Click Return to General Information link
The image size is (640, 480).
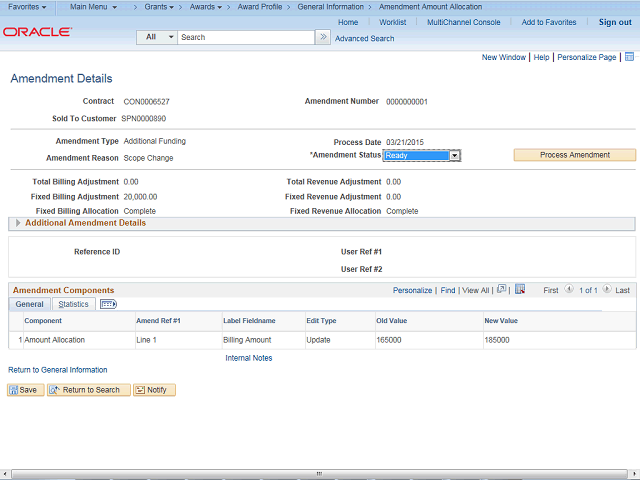(57, 370)
